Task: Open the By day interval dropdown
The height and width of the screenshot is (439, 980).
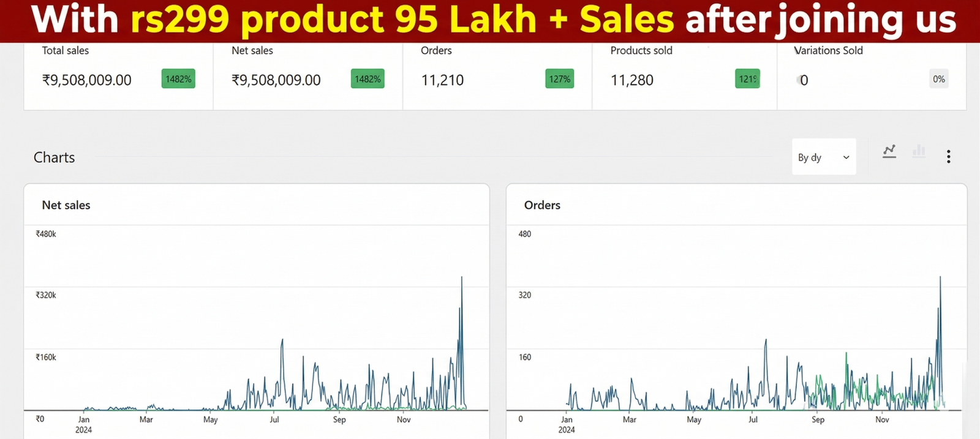Action: pyautogui.click(x=823, y=157)
